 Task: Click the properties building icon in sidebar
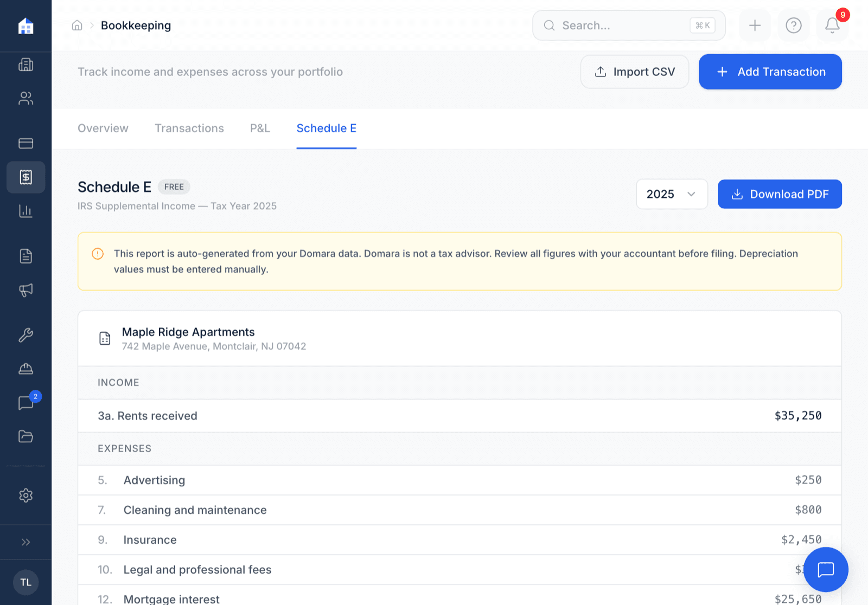pyautogui.click(x=25, y=65)
